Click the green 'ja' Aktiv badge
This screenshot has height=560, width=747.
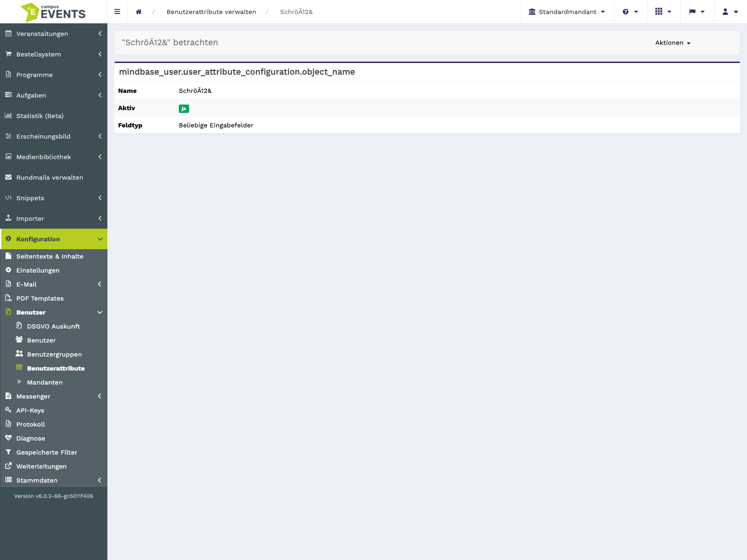pyautogui.click(x=184, y=109)
